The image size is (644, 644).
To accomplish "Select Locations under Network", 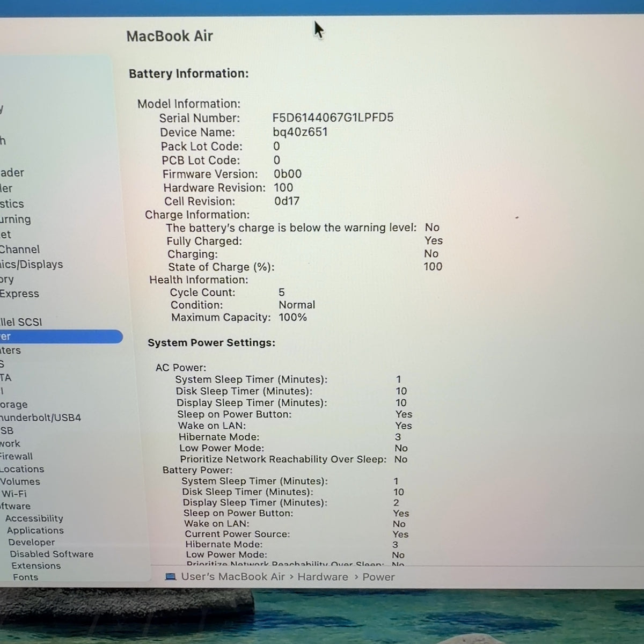I will pos(23,469).
